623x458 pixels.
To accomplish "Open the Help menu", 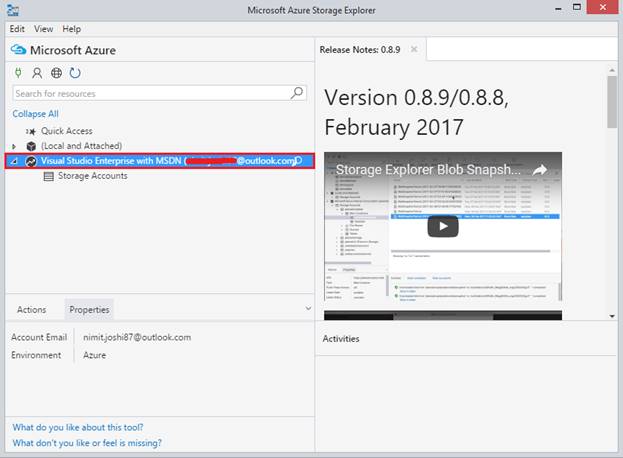I will (x=72, y=29).
